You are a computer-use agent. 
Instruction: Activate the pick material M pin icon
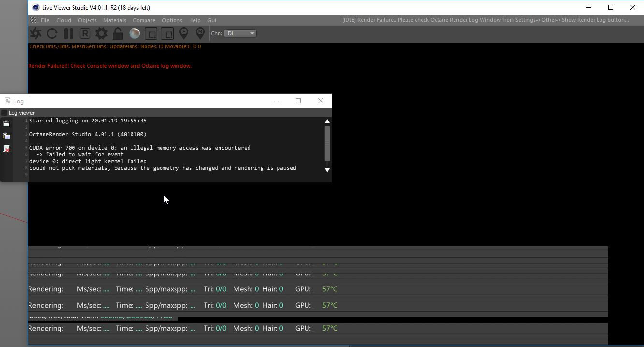[200, 33]
